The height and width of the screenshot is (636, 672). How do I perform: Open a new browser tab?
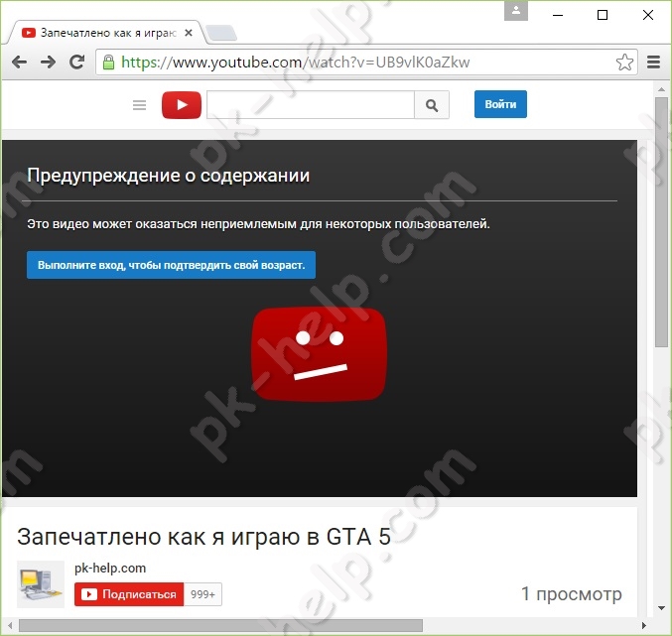[x=220, y=33]
